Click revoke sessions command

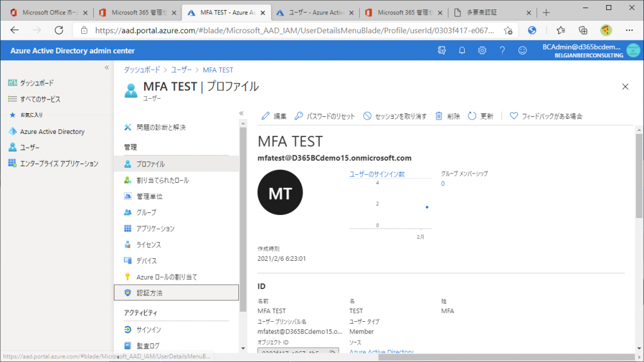click(x=395, y=116)
